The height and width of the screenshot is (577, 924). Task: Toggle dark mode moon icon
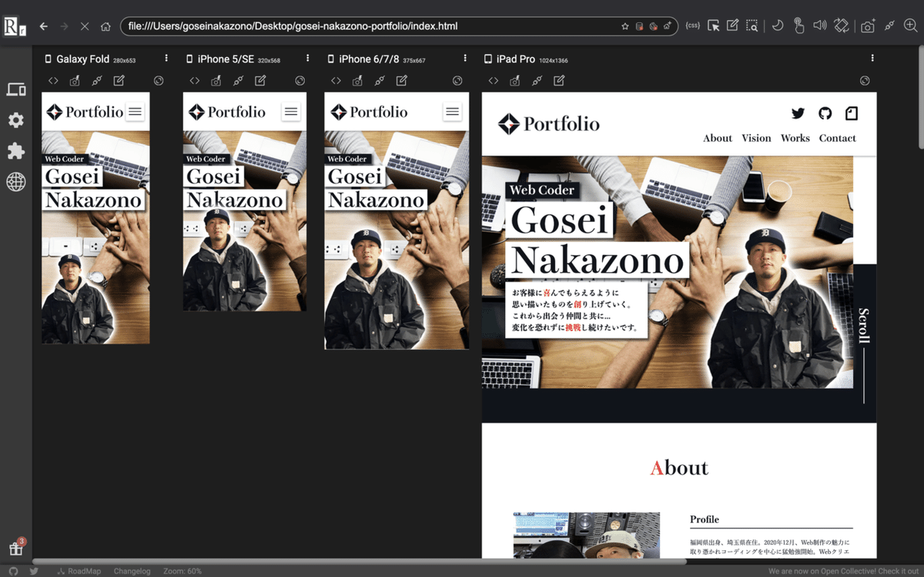pos(778,26)
